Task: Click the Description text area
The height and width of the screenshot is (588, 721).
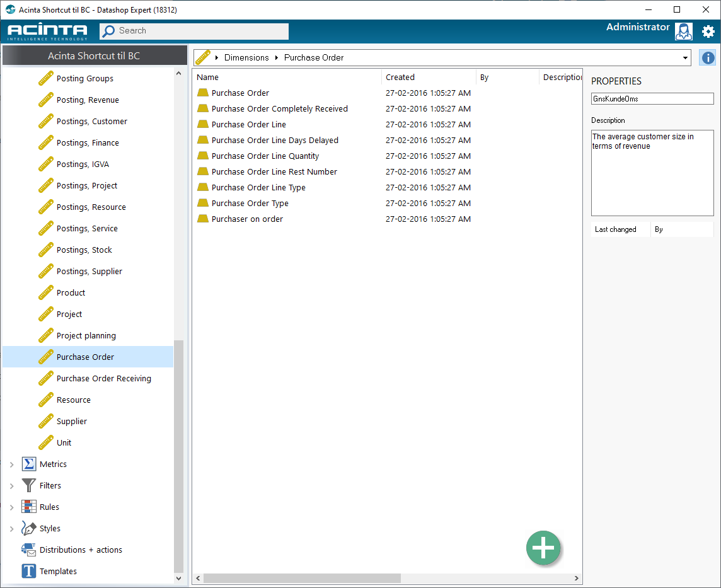Action: coord(652,173)
